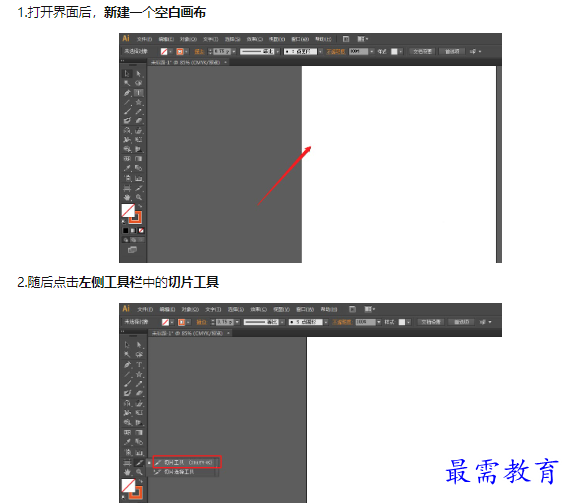This screenshot has width=567, height=503.
Task: Close the document tab in step 2 screenshot
Action: coord(229,333)
